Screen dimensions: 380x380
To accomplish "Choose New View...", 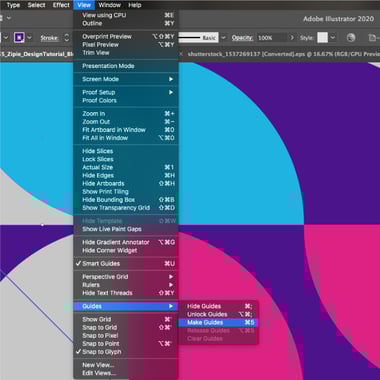I will click(x=126, y=365).
